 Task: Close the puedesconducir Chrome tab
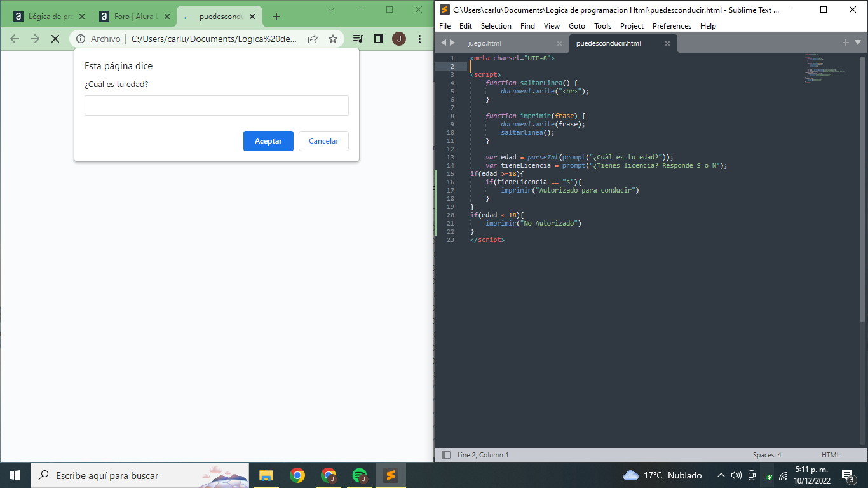click(252, 17)
